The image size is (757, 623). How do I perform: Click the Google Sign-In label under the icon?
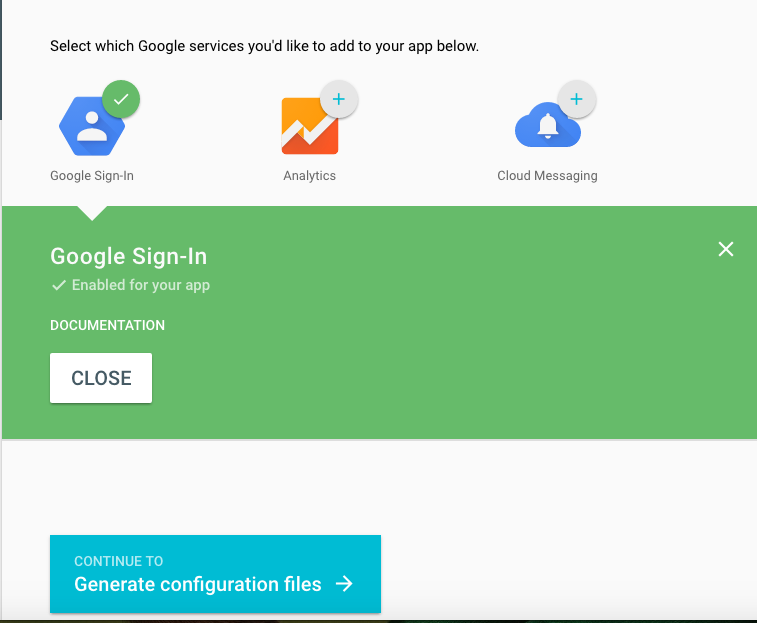pos(92,176)
